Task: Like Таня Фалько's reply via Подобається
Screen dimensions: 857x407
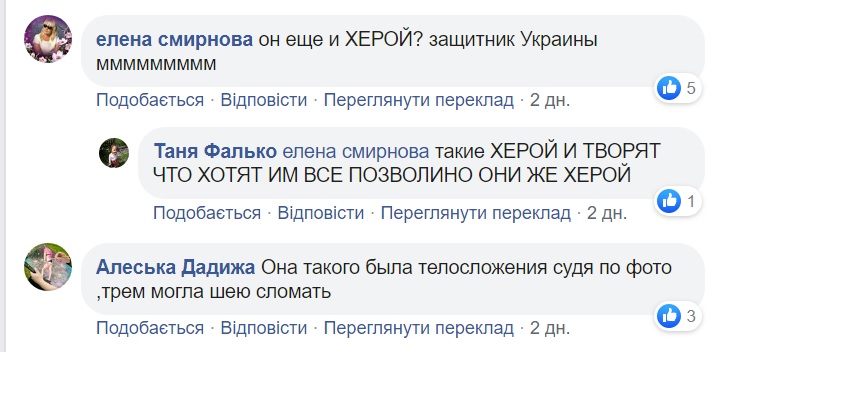Action: coord(206,213)
